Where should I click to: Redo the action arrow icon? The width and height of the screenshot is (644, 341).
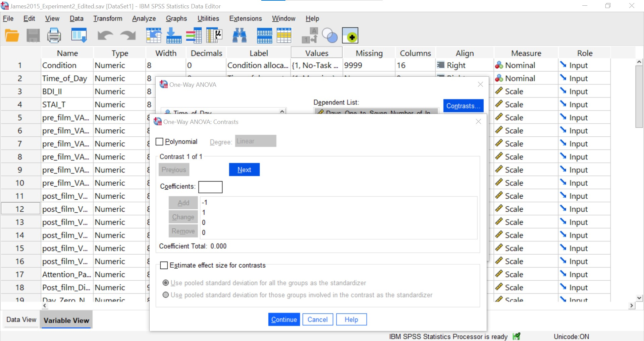point(128,36)
